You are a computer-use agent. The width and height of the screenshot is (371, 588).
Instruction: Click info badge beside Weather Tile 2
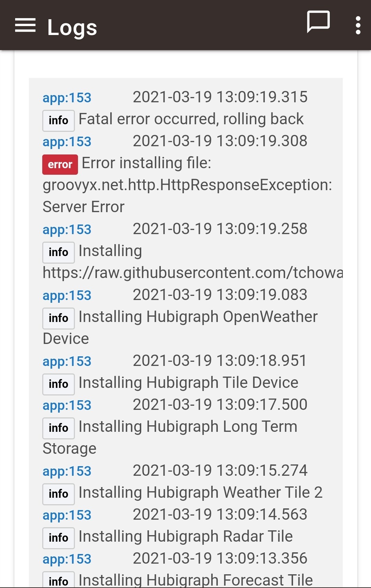coord(58,494)
